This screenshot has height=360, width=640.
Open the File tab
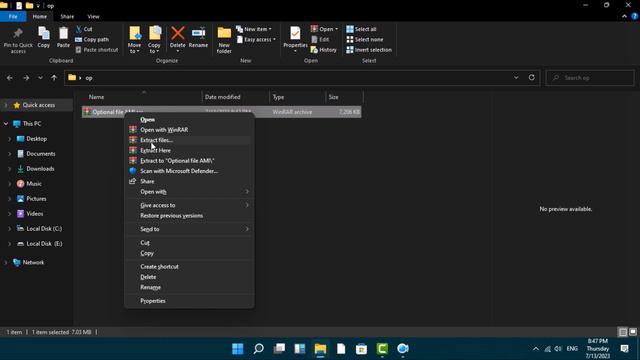tap(13, 16)
